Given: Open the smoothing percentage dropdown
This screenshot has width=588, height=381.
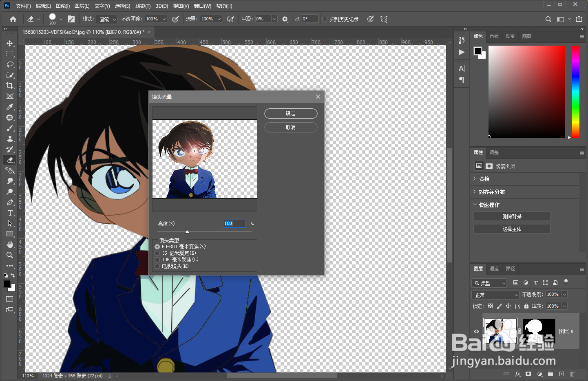Looking at the screenshot, I should [274, 19].
